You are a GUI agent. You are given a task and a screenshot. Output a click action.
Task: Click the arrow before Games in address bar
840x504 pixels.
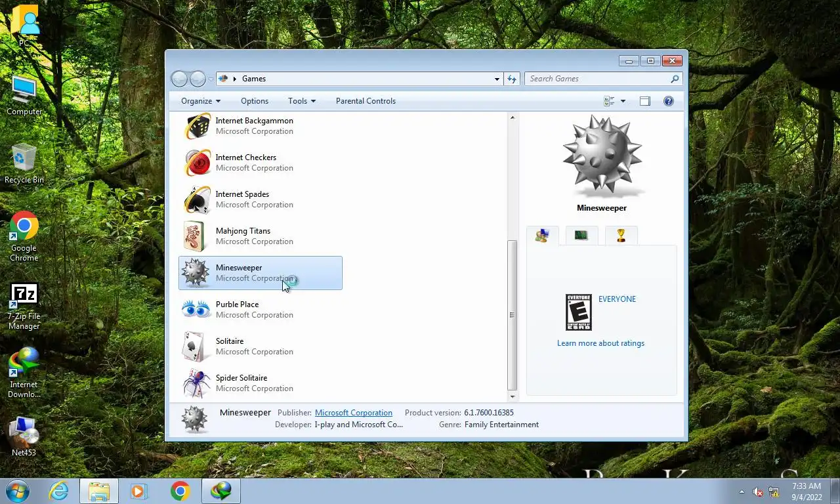pyautogui.click(x=235, y=79)
